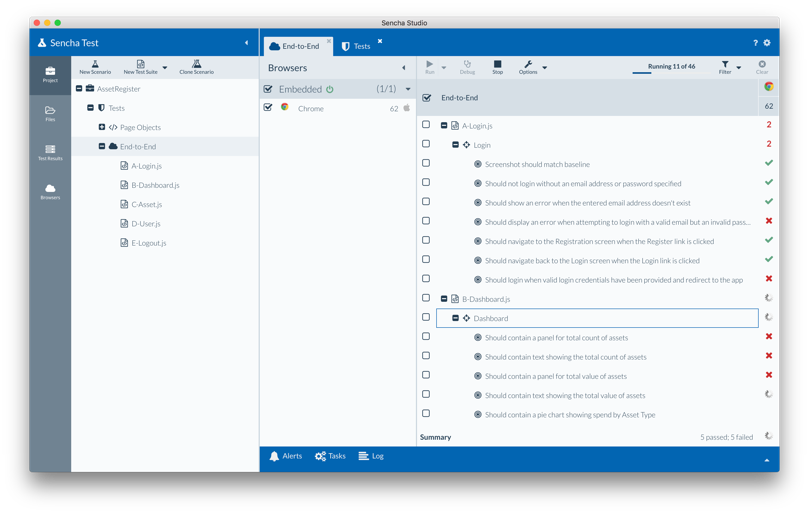Viewport: 809px width, 514px height.
Task: Collapse the AssetRegister tree node
Action: [x=79, y=88]
